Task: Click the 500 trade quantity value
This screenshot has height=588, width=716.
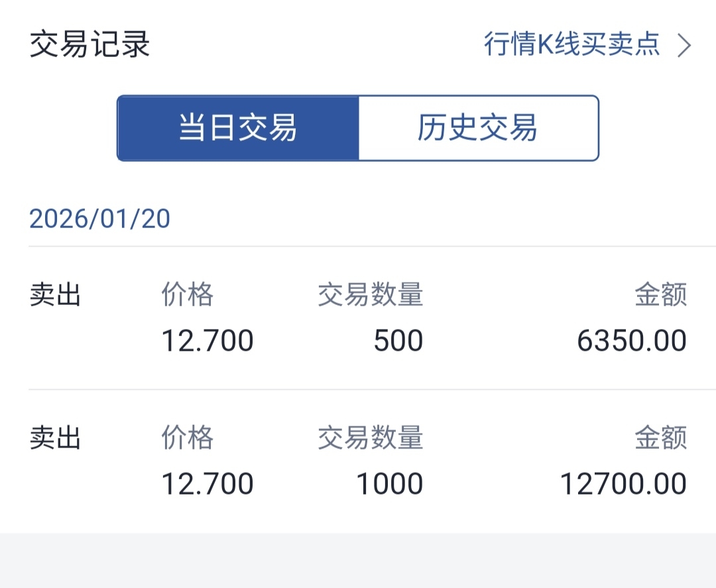Action: [x=398, y=341]
